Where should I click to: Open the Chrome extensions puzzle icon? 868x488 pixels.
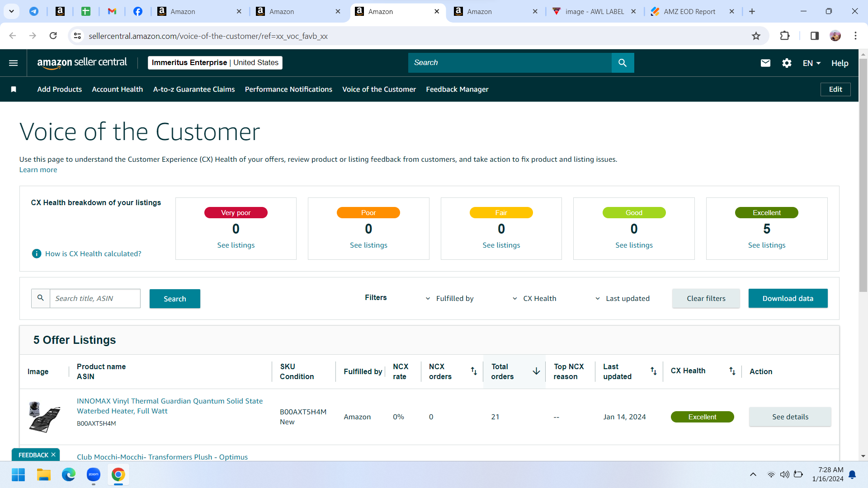785,36
